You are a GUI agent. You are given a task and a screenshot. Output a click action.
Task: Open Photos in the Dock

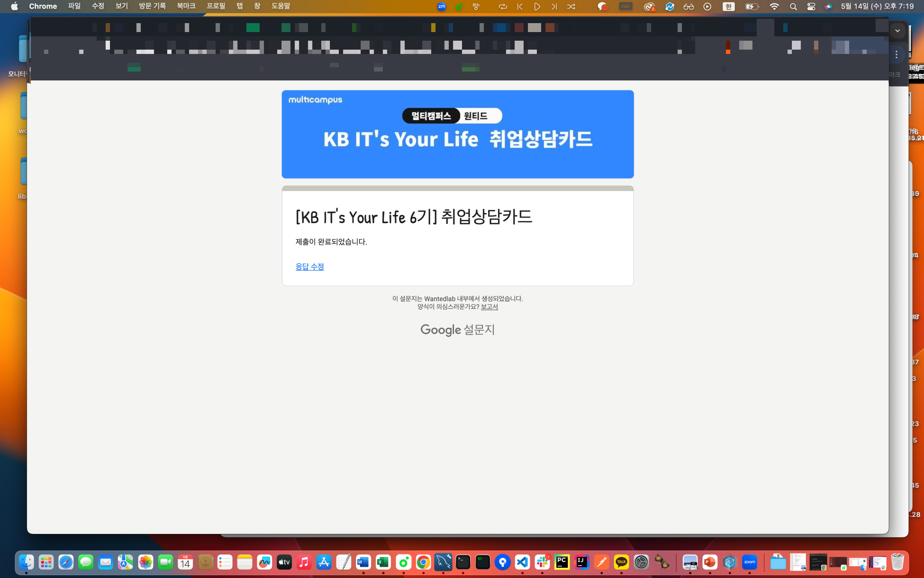tap(145, 562)
